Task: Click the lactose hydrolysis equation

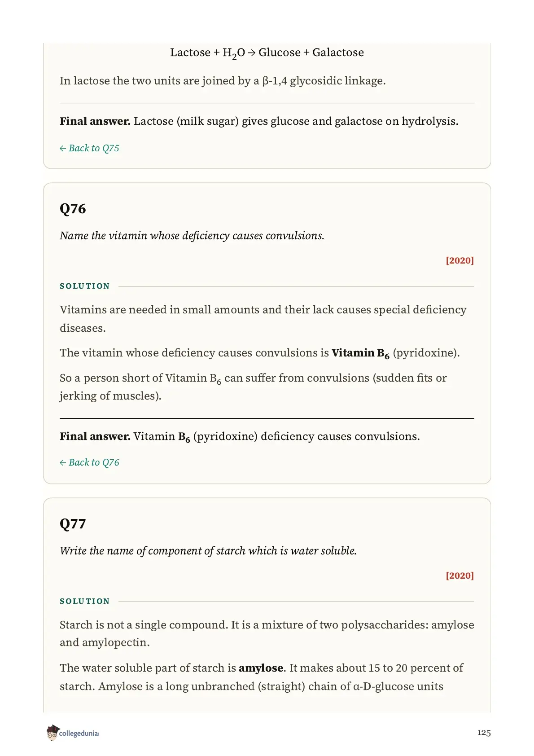Action: point(267,53)
